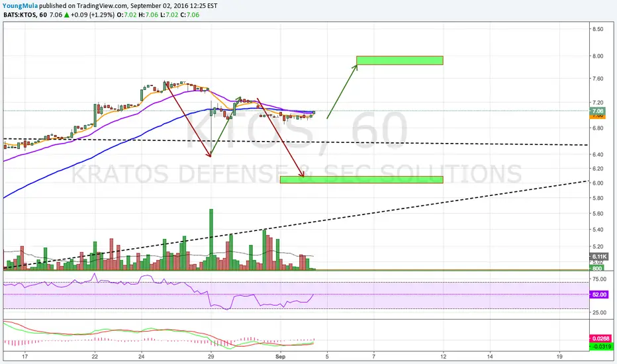Screen dimensions: 617x364
Task: Click the 6.80 price axis label
Action: pos(598,128)
